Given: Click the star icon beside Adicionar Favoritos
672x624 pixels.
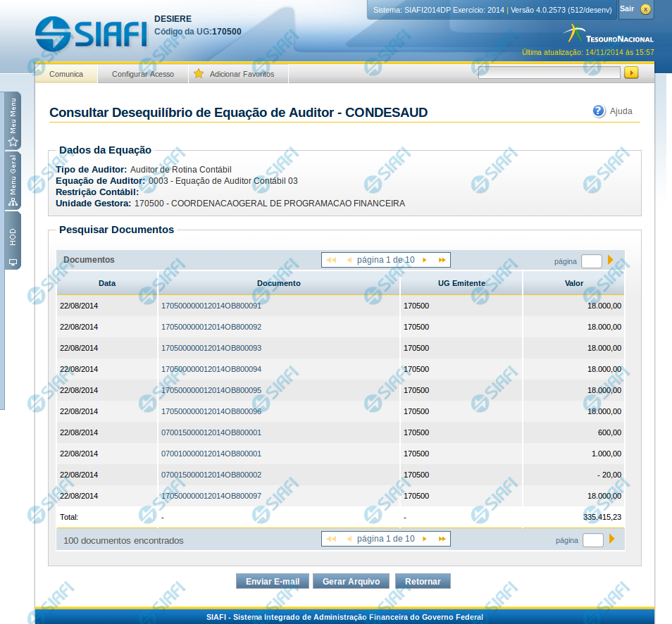Looking at the screenshot, I should [x=199, y=74].
